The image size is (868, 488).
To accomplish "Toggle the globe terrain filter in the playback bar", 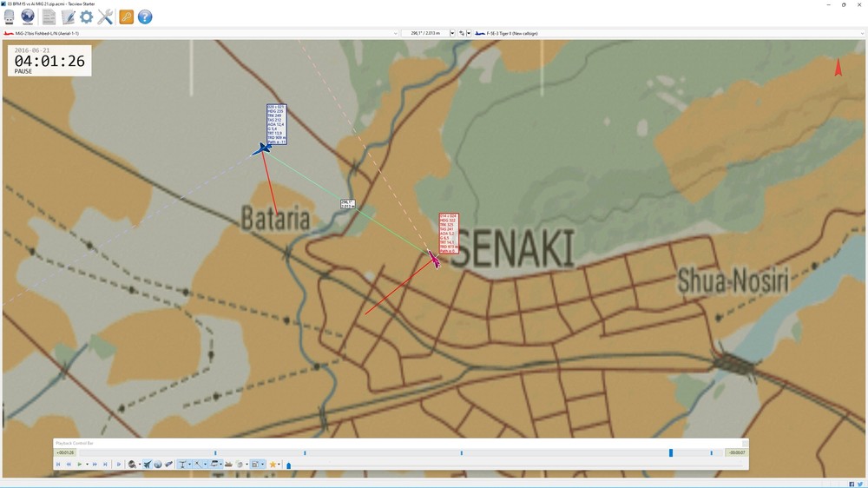I will (158, 465).
